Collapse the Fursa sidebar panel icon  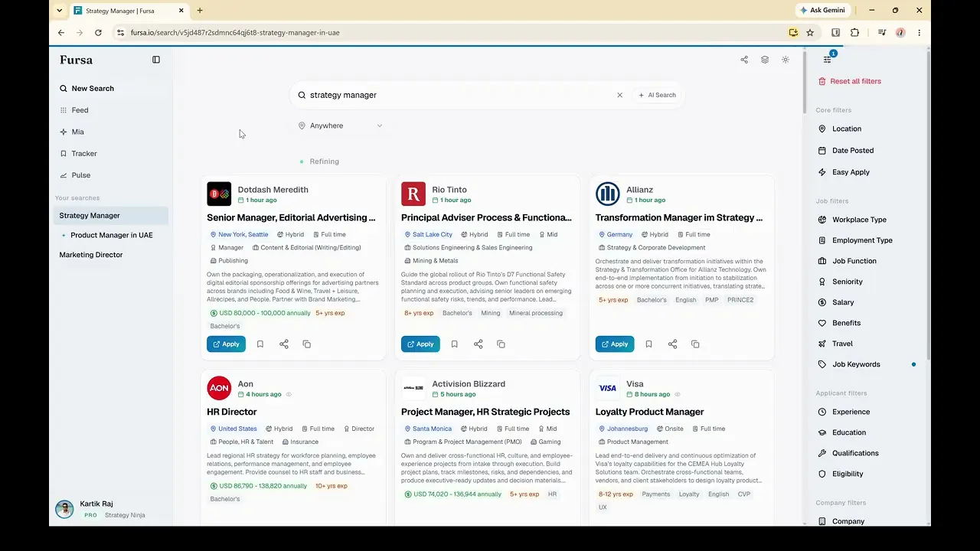(x=156, y=60)
